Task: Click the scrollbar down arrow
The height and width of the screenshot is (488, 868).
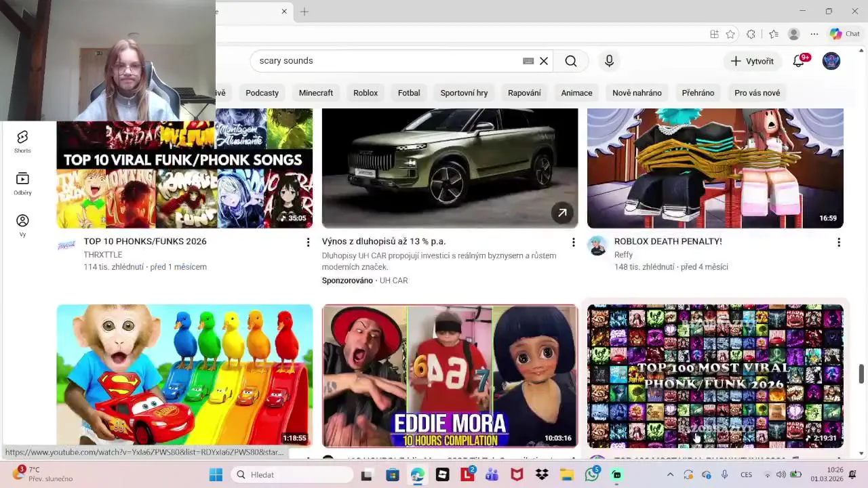Action: 862,453
